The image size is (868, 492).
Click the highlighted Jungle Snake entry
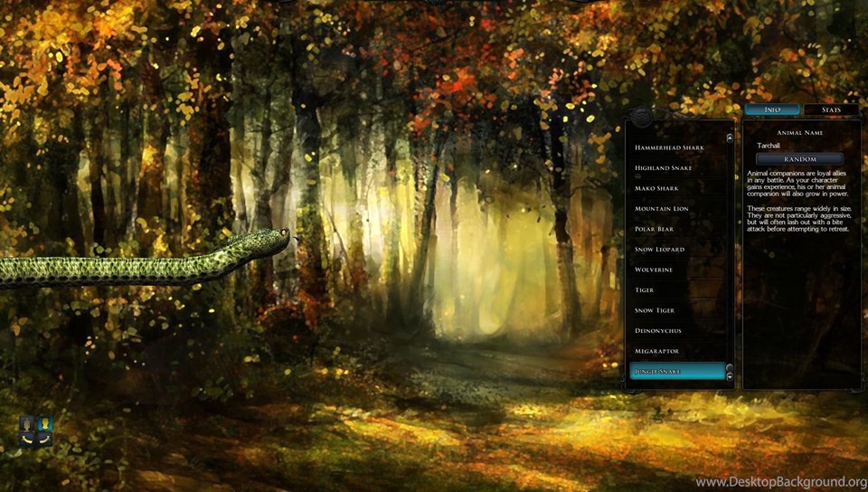[677, 371]
